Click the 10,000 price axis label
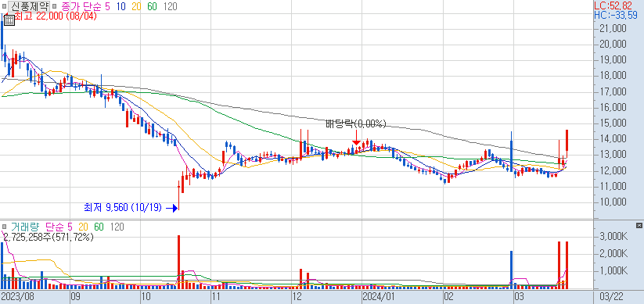Image resolution: width=644 pixels, height=304 pixels. [x=613, y=202]
